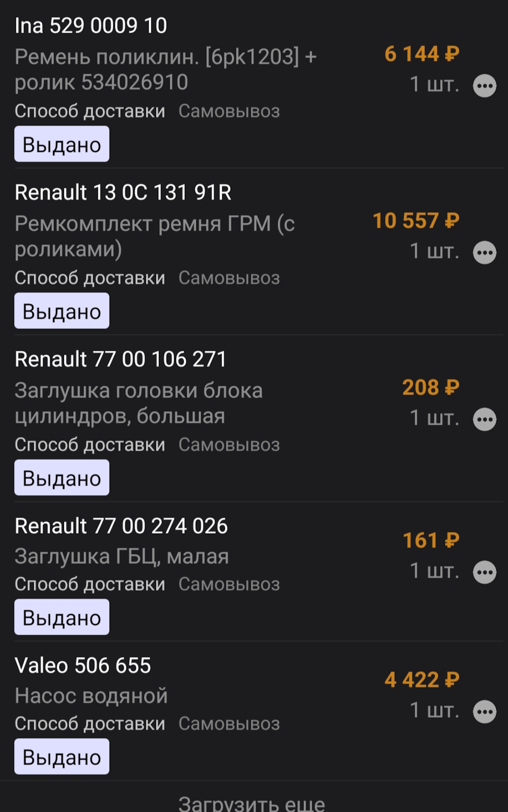Load more orders via Загрузить еще

click(x=252, y=803)
